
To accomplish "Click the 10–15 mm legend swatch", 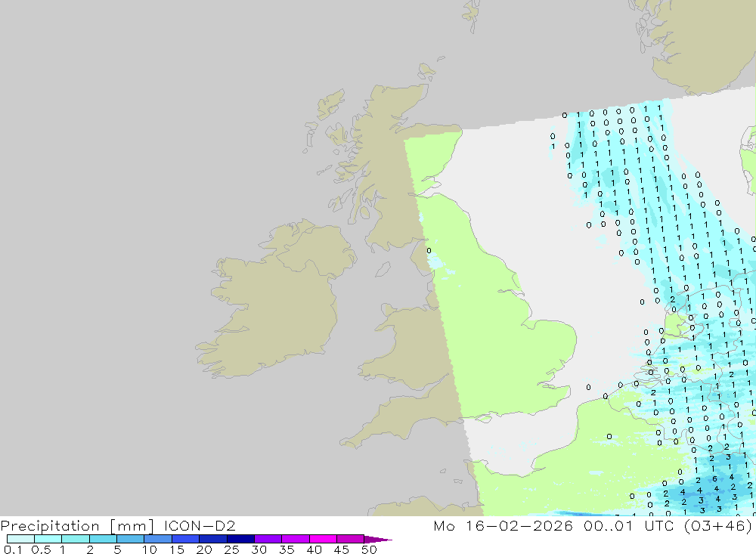I will pyautogui.click(x=158, y=539).
